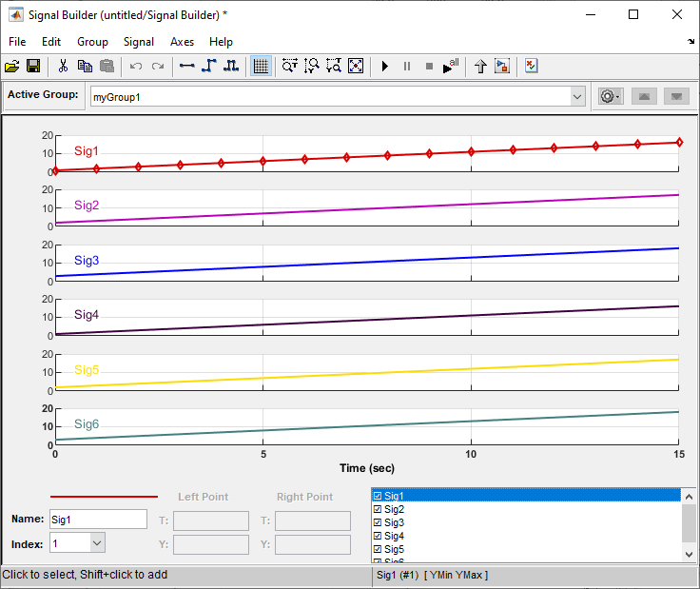Image resolution: width=700 pixels, height=589 pixels.
Task: Click the Cut scissors icon
Action: [x=63, y=67]
